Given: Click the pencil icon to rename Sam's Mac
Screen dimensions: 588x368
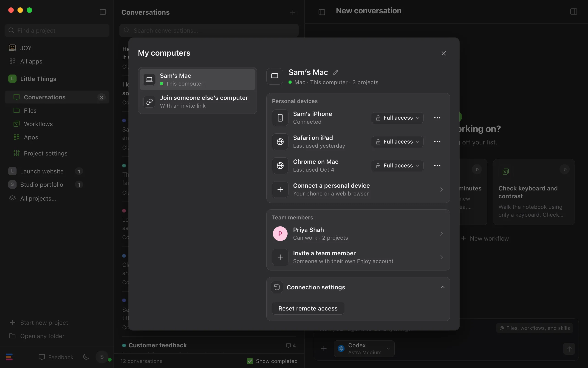Looking at the screenshot, I should point(335,72).
